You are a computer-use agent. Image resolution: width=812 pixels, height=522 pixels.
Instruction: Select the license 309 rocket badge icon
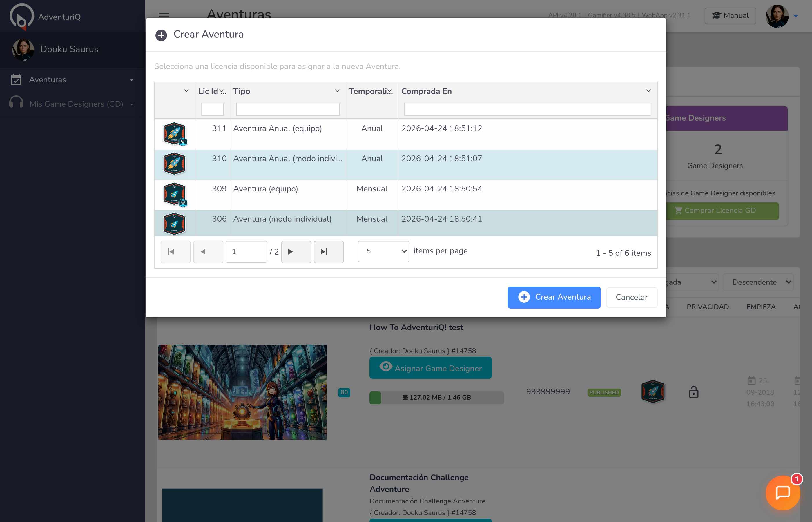(175, 195)
